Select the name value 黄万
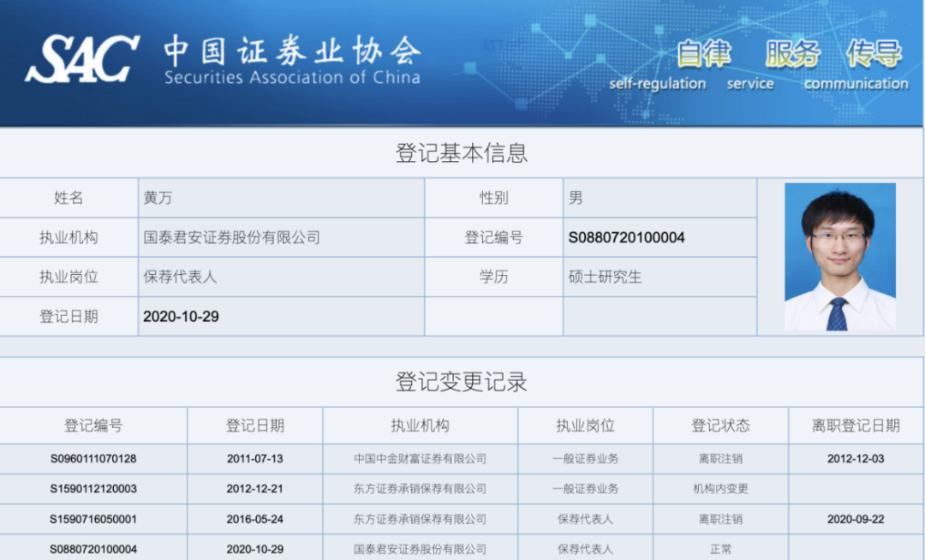This screenshot has width=925, height=560. (x=158, y=198)
